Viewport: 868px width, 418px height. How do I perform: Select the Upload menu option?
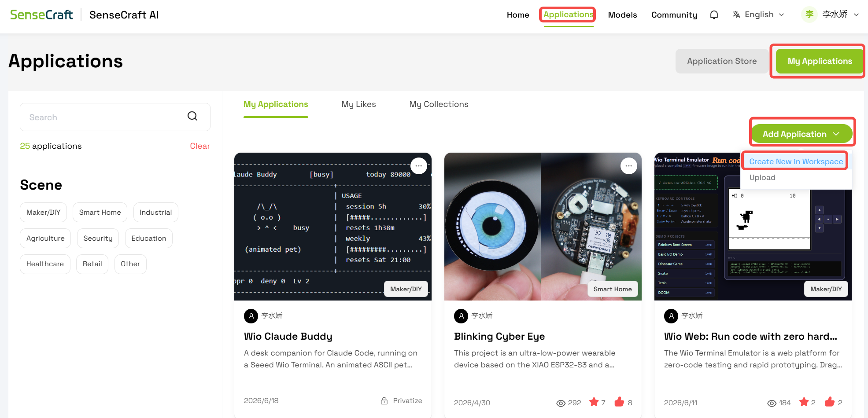coord(762,177)
